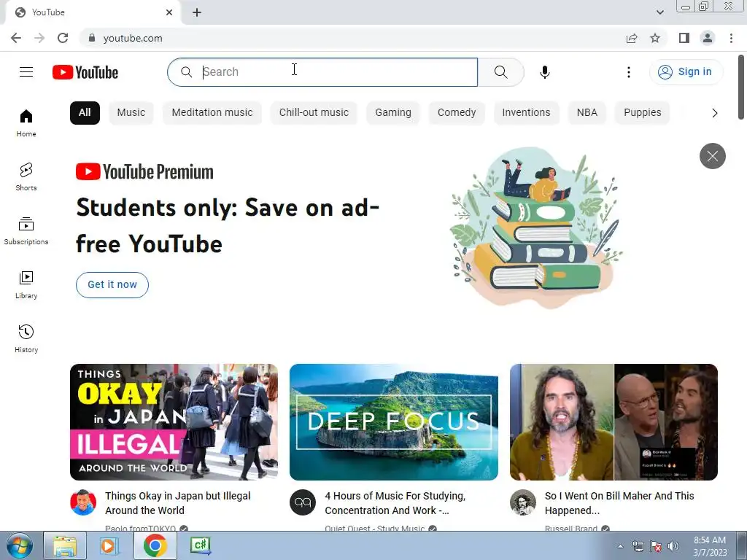747x560 pixels.
Task: Dismiss the YouTube Premium banner
Action: click(x=712, y=156)
